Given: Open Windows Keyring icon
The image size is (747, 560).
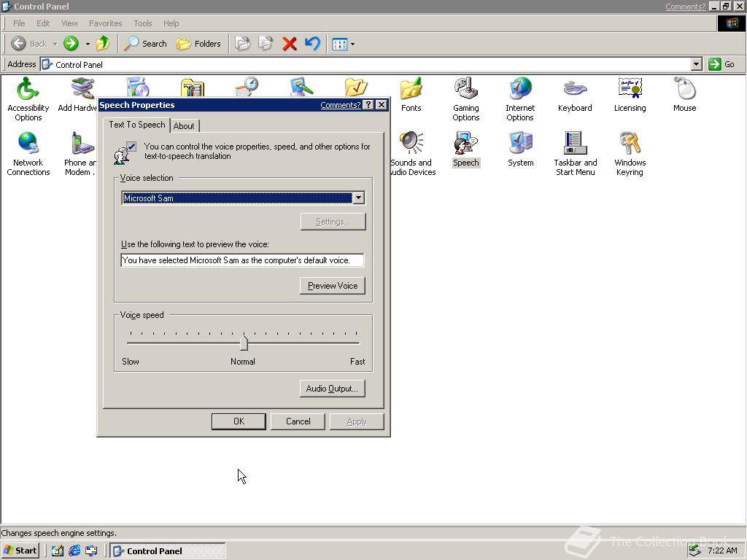Looking at the screenshot, I should click(630, 154).
